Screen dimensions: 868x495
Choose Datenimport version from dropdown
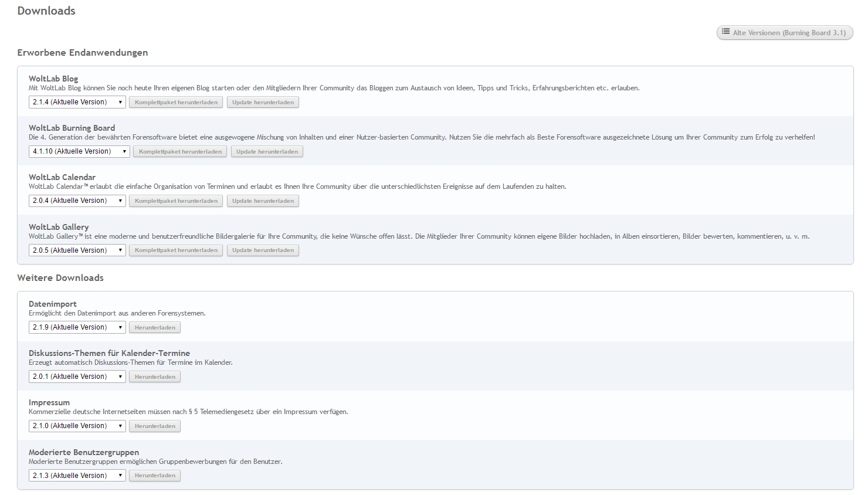[77, 327]
